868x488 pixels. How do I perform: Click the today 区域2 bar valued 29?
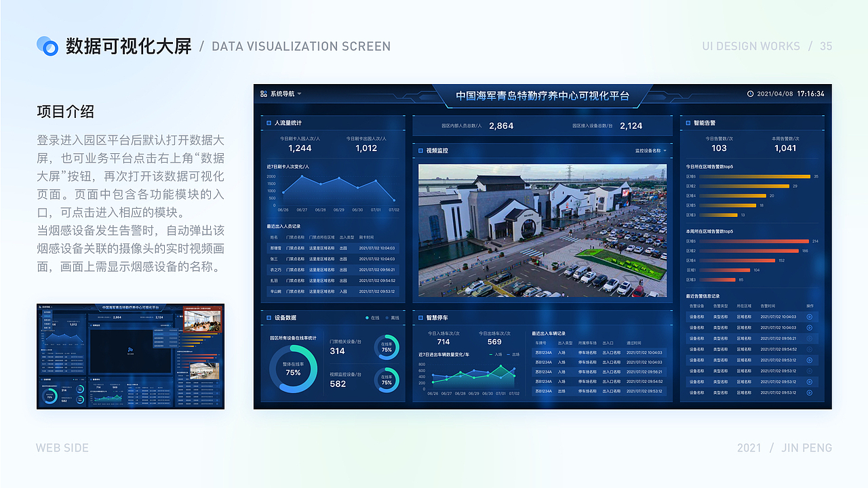tap(744, 186)
